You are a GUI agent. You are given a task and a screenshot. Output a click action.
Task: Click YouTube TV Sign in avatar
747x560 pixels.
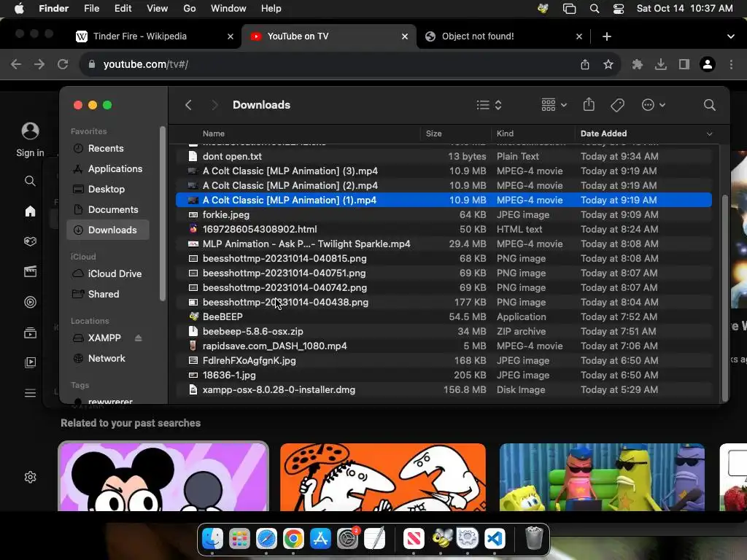30,131
